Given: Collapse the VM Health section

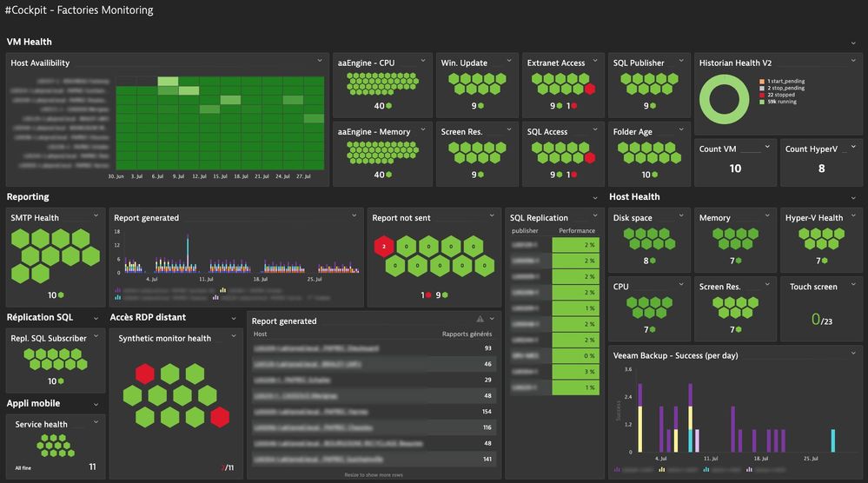Looking at the screenshot, I should (x=852, y=42).
